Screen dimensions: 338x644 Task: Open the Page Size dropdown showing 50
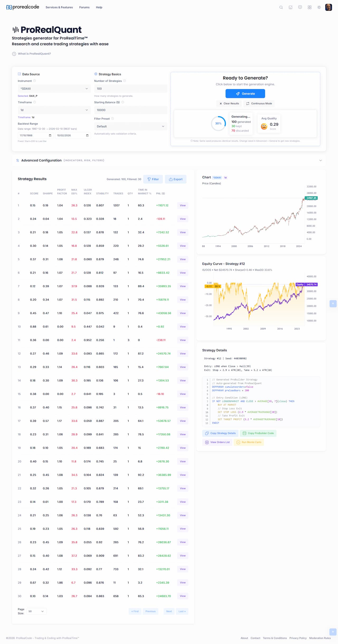36,611
